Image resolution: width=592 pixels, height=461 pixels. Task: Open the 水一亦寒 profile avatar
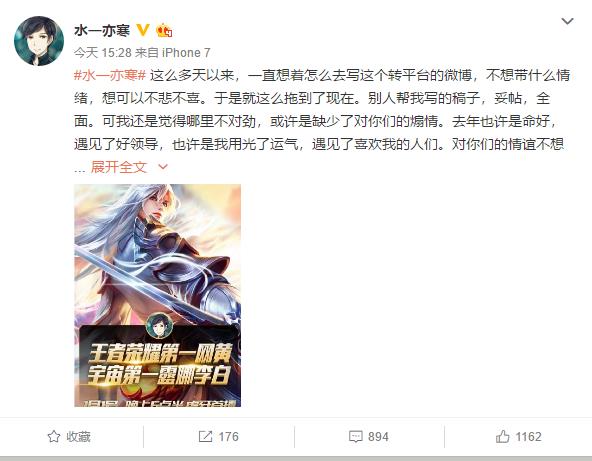[39, 41]
